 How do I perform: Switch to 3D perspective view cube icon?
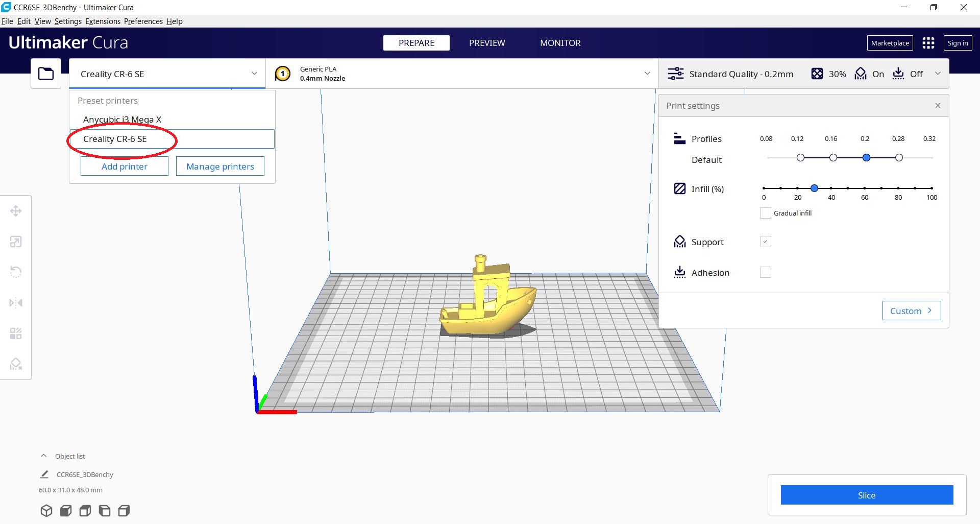46,511
